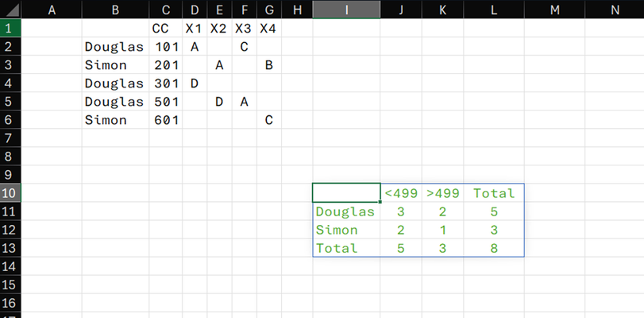644x318 pixels.
Task: Select row 2 header
Action: coord(10,46)
